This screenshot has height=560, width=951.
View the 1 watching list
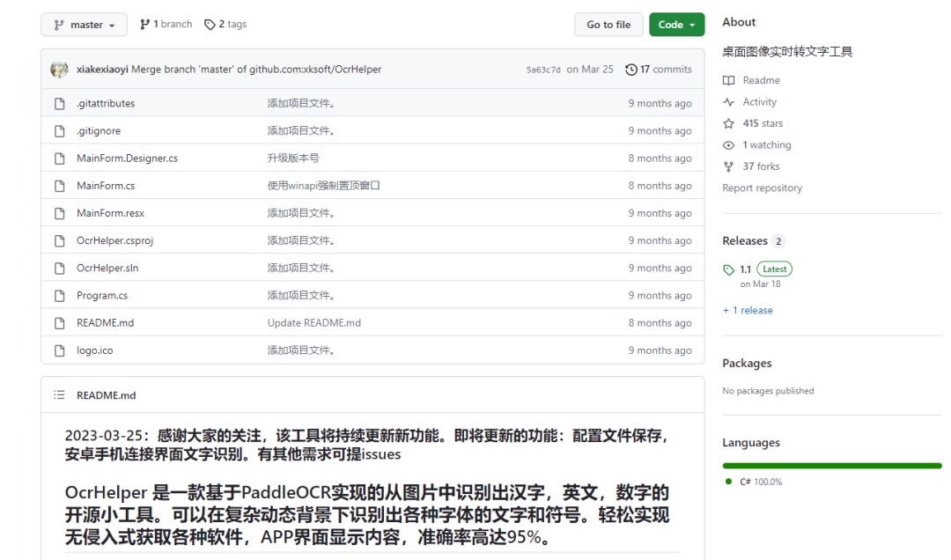tap(767, 145)
